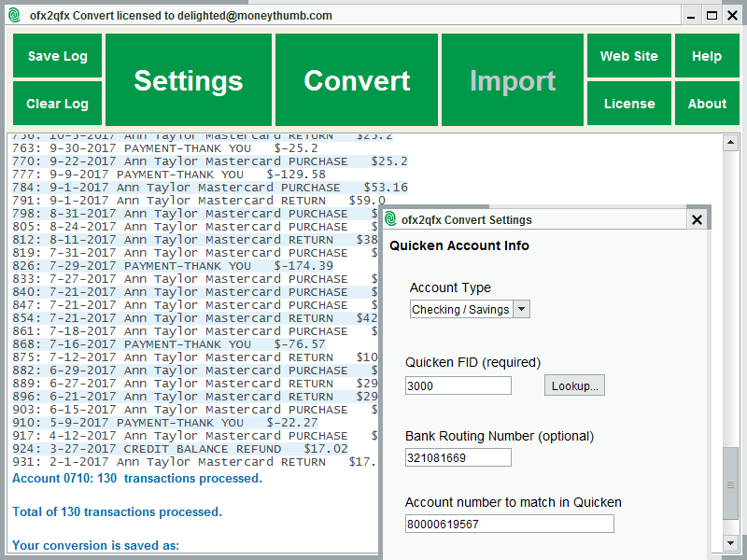This screenshot has height=560, width=747.
Task: Open the Settings panel button
Action: click(189, 80)
